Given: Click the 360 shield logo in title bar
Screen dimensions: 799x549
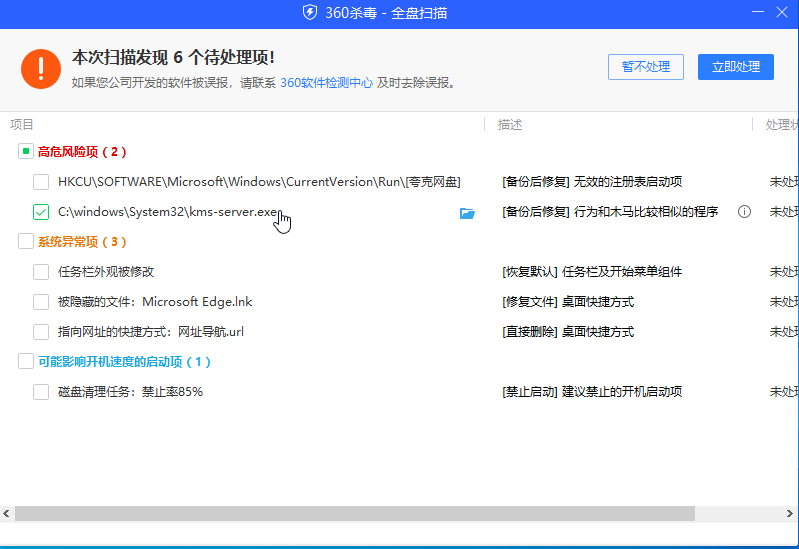Looking at the screenshot, I should click(310, 12).
